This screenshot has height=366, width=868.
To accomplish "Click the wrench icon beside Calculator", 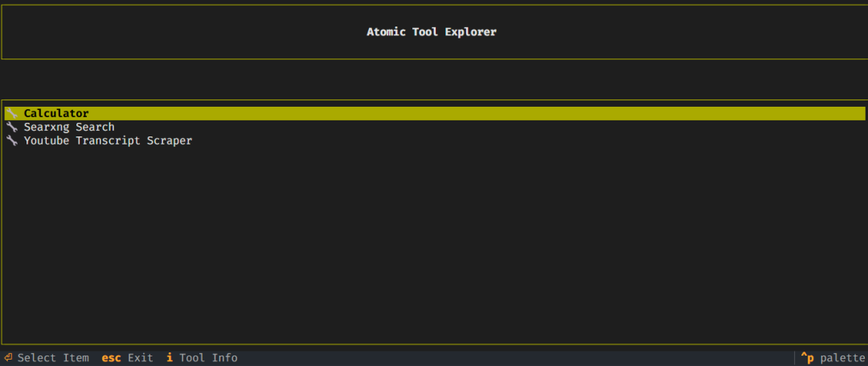I will (x=11, y=113).
